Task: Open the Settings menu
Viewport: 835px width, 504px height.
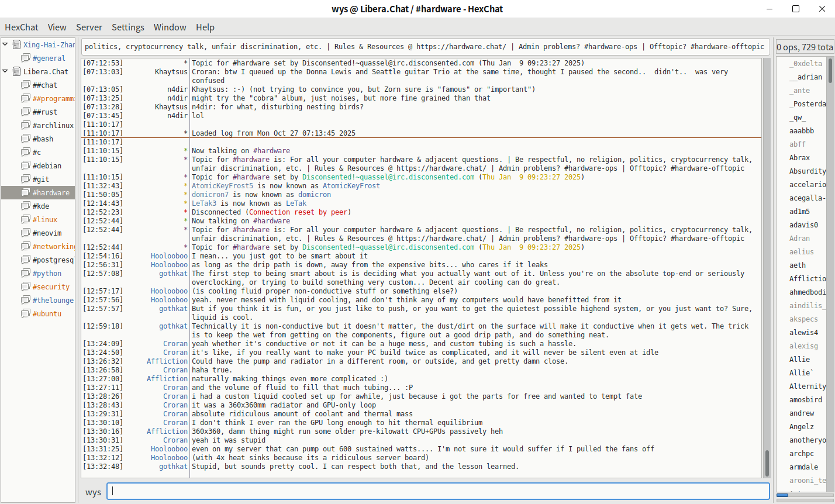Action: coord(127,27)
